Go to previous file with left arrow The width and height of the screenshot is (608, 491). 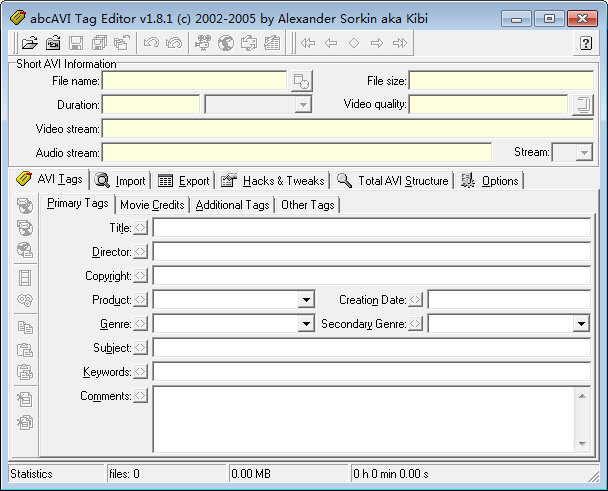[x=331, y=43]
